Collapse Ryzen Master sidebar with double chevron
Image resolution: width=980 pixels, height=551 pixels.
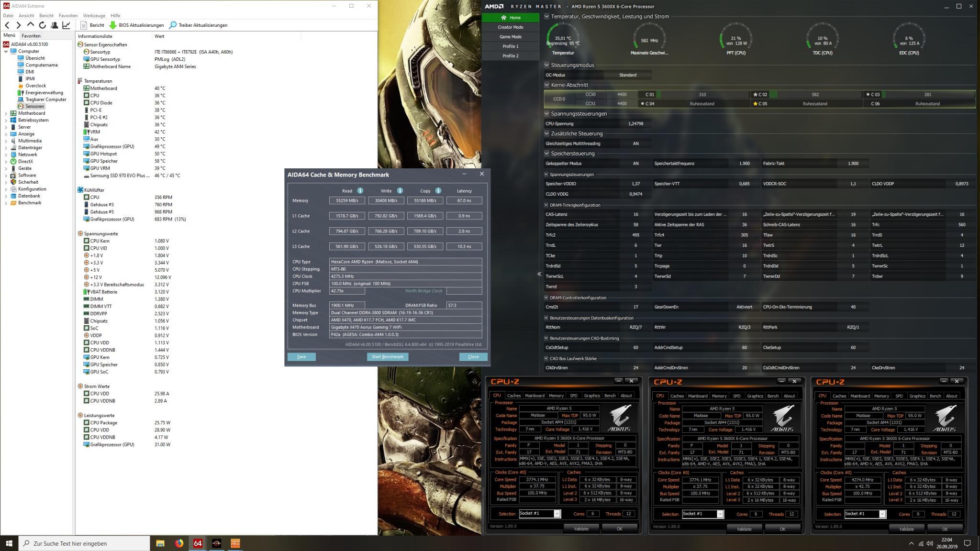[539, 274]
